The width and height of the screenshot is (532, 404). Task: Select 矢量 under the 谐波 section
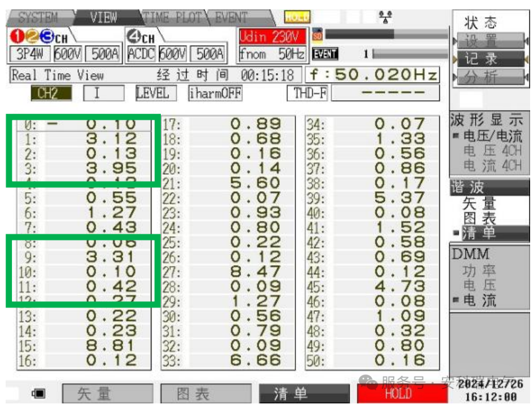(479, 204)
